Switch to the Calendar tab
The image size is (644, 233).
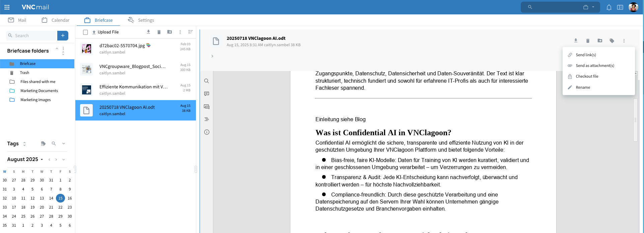(56, 20)
